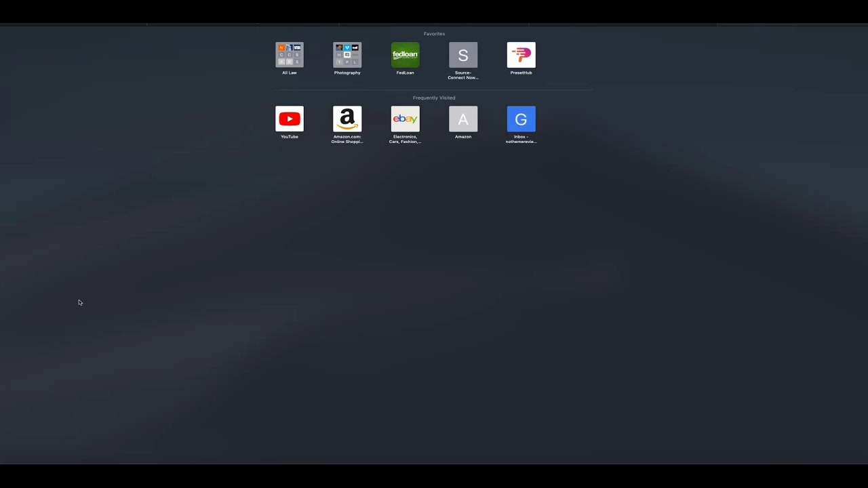Open the gray Amazon 'A' tile

463,119
